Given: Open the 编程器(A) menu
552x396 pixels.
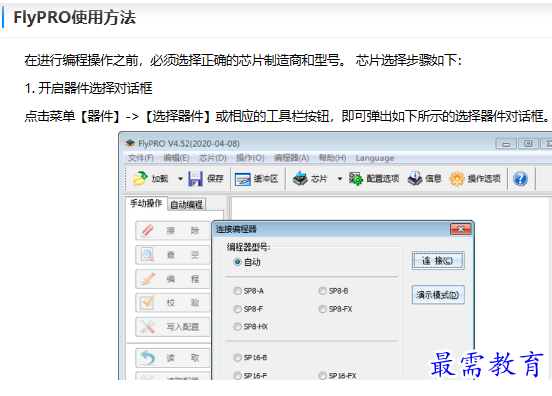Looking at the screenshot, I should [291, 158].
